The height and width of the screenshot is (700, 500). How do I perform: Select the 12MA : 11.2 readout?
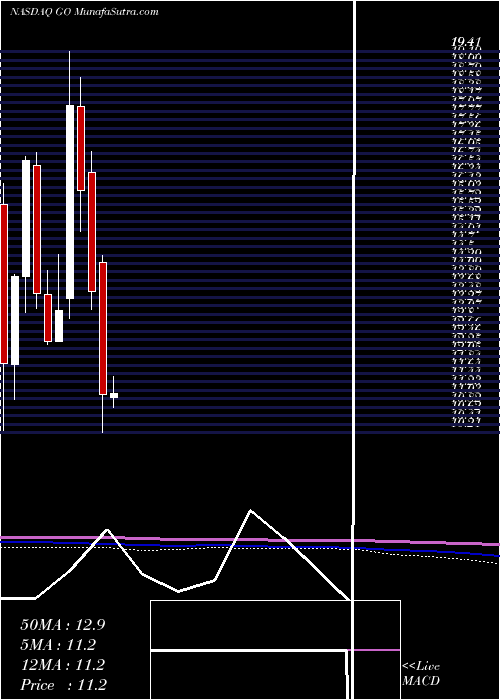pos(62,665)
